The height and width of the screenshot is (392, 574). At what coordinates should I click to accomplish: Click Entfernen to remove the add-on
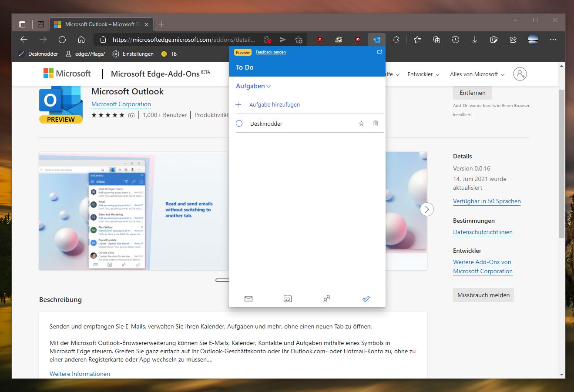[x=473, y=93]
